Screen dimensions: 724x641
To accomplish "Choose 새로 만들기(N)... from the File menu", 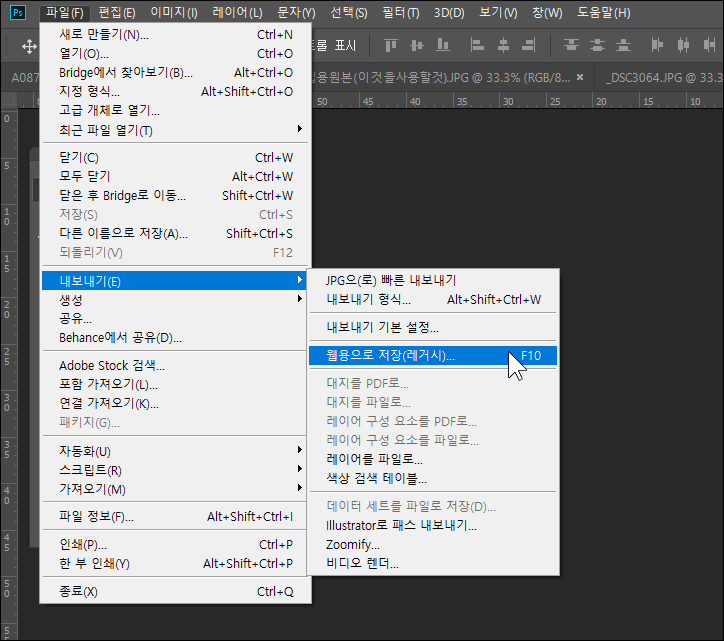I will click(x=176, y=35).
